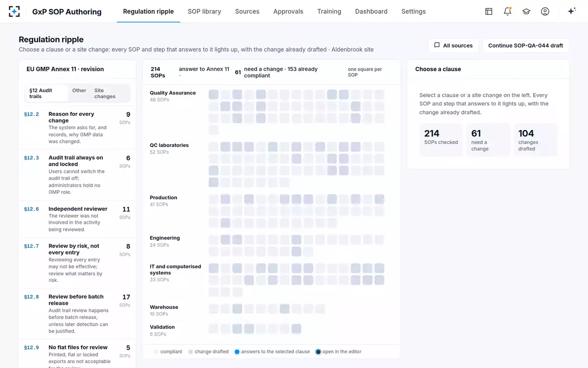Select clause §12.7 Review by risk
Screen dimensions: 588x368
point(77,263)
